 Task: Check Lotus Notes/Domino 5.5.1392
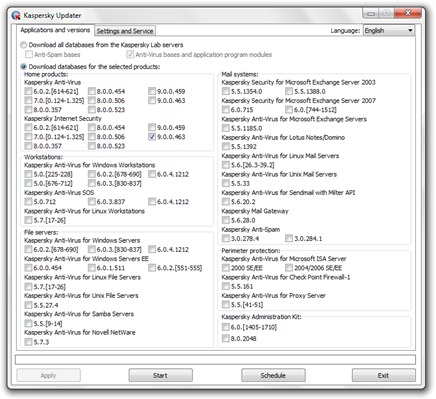(x=226, y=146)
